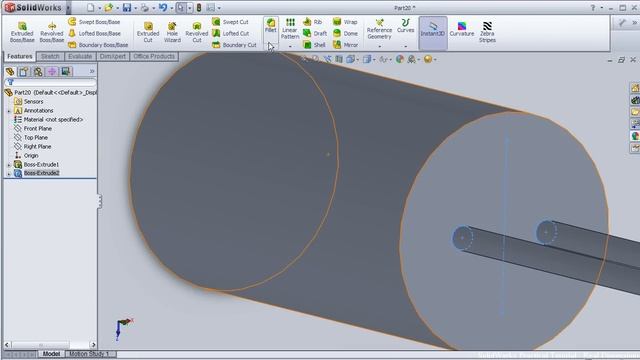This screenshot has width=640, height=360.
Task: Select the Shell feature tool
Action: (314, 45)
